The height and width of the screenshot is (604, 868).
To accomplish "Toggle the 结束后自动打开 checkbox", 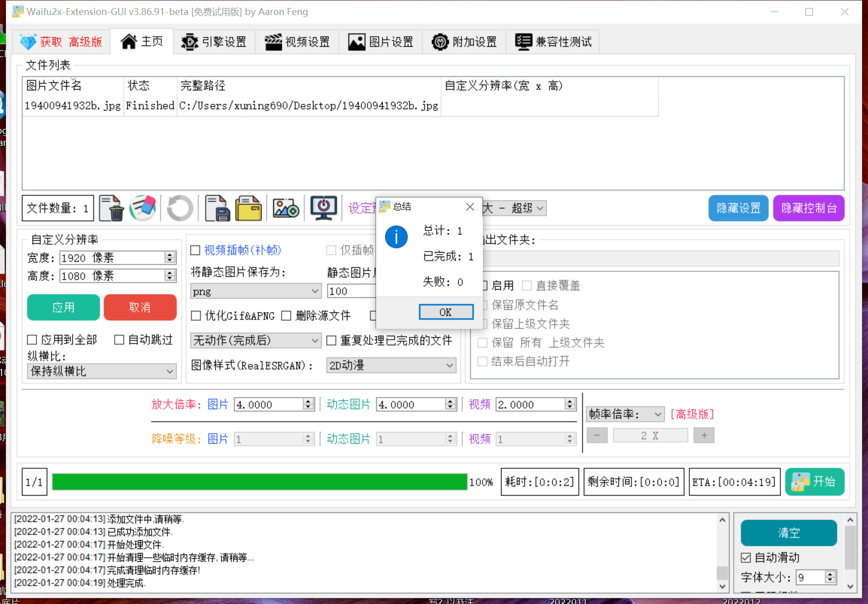I will pos(482,361).
